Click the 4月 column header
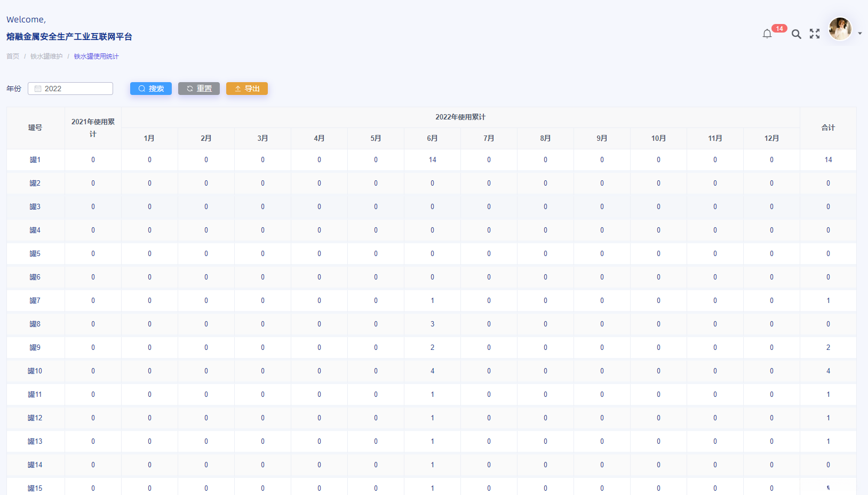Screen dimensions: 868x495 [x=319, y=139]
